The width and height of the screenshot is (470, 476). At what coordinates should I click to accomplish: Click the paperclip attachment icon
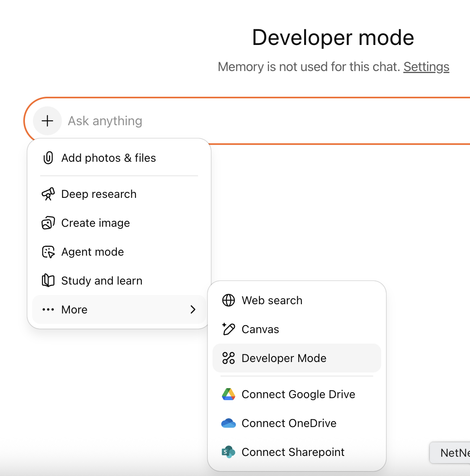pyautogui.click(x=48, y=158)
